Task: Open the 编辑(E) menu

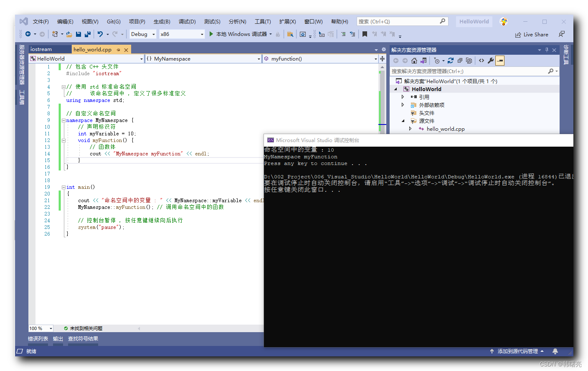Action: pyautogui.click(x=65, y=21)
